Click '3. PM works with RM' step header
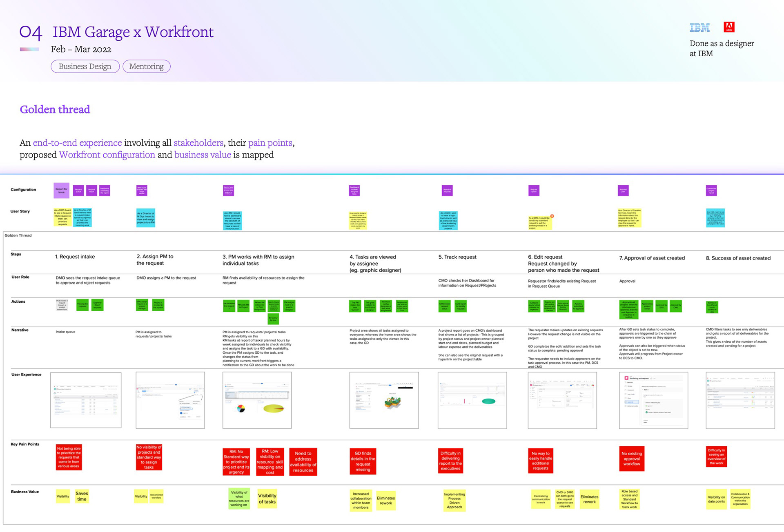The width and height of the screenshot is (784, 532). [258, 260]
